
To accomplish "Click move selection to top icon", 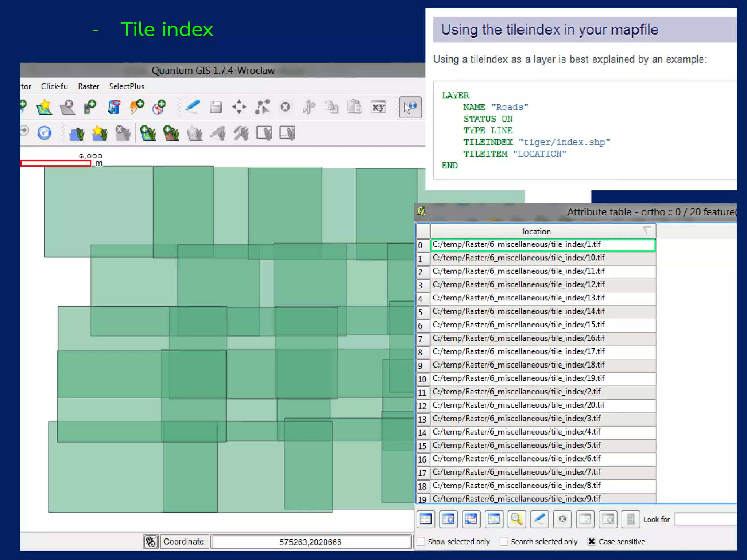I will pos(448,519).
